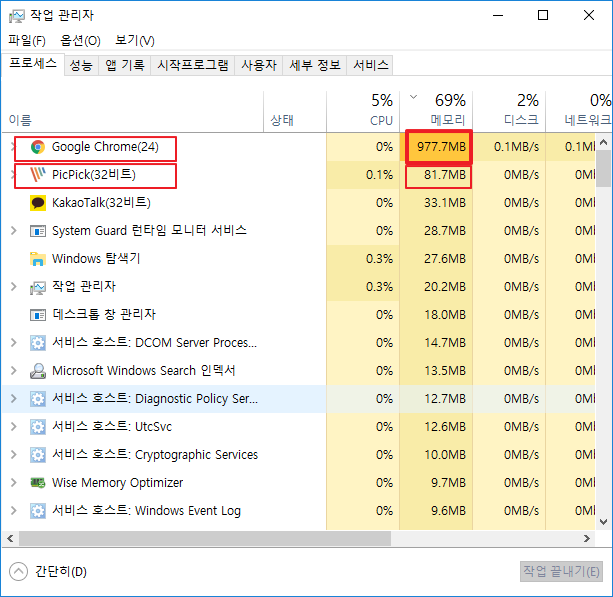This screenshot has width=613, height=597.
Task: Click the vertical scrollbar thumb
Action: coord(603,169)
